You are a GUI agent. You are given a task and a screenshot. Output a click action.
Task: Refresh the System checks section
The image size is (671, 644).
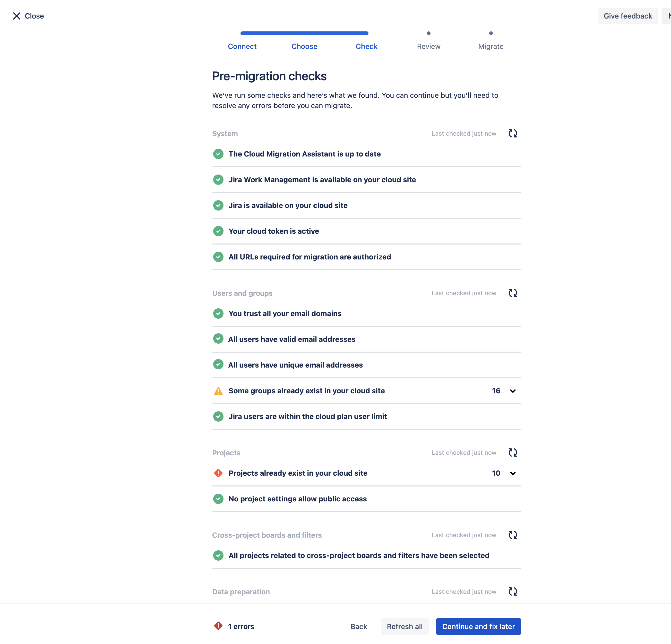512,133
